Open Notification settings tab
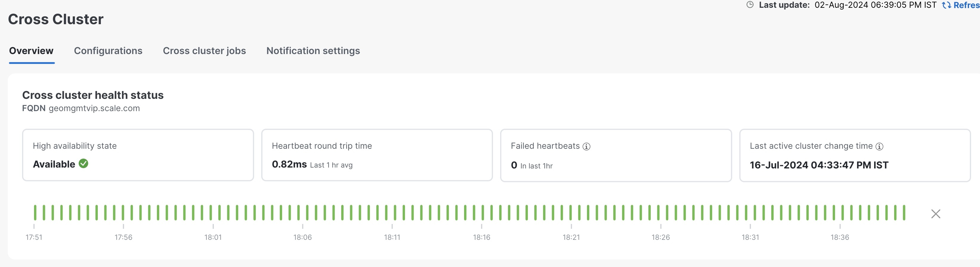 (313, 51)
